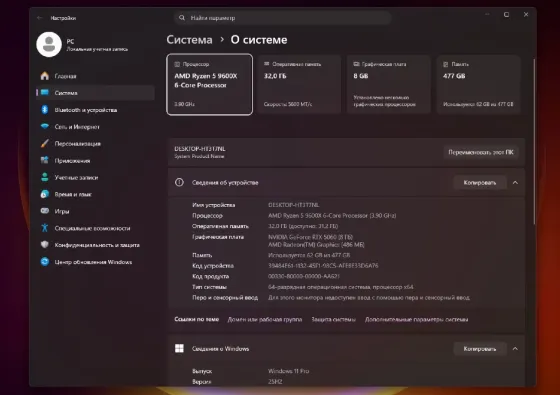Collapse the Сведения о Windows section chevron

coord(515,349)
